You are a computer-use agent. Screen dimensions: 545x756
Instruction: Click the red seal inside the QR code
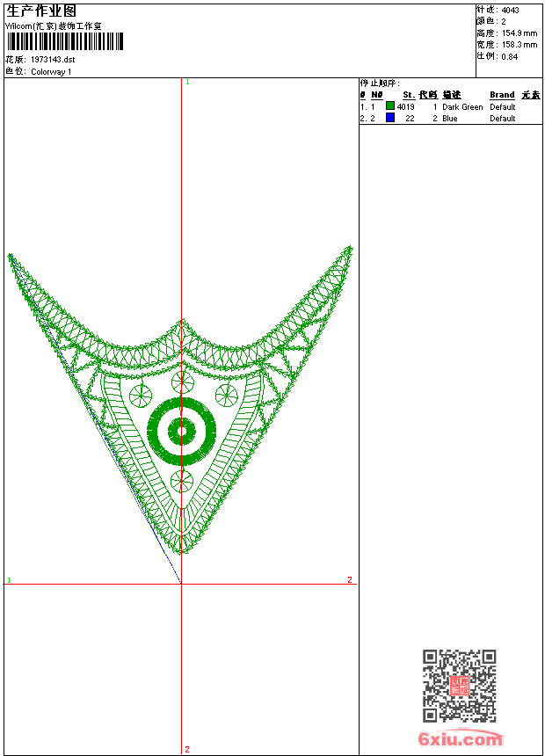pyautogui.click(x=459, y=687)
